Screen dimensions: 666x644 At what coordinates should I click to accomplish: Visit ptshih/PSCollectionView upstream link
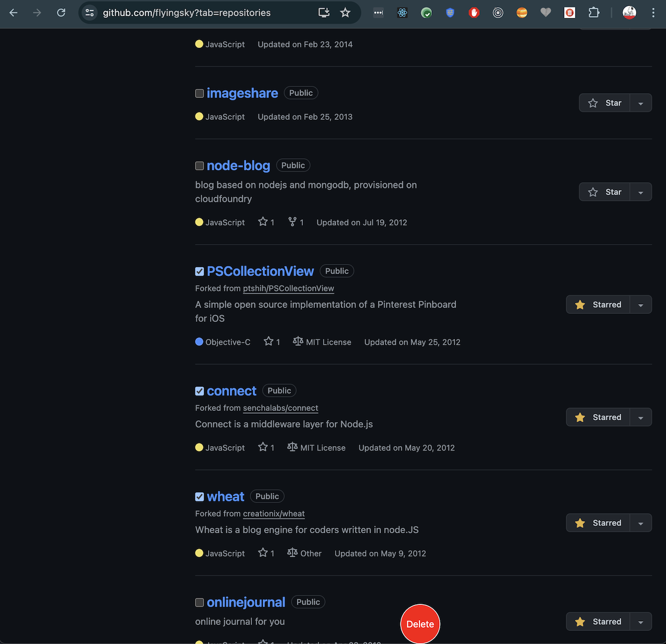[x=288, y=288]
